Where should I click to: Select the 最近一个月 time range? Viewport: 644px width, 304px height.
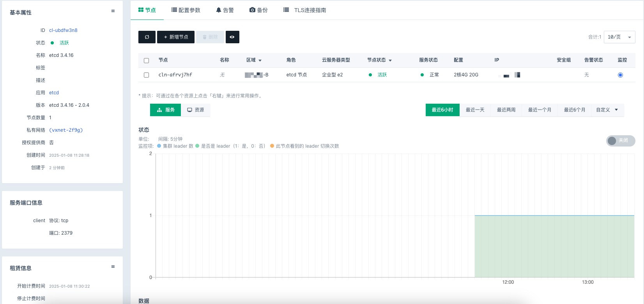coord(540,110)
